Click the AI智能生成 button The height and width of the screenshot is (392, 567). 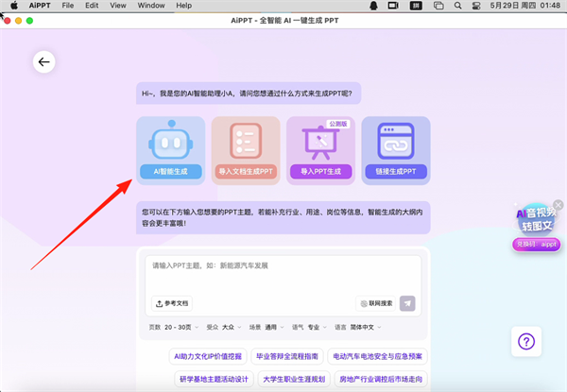coord(171,172)
